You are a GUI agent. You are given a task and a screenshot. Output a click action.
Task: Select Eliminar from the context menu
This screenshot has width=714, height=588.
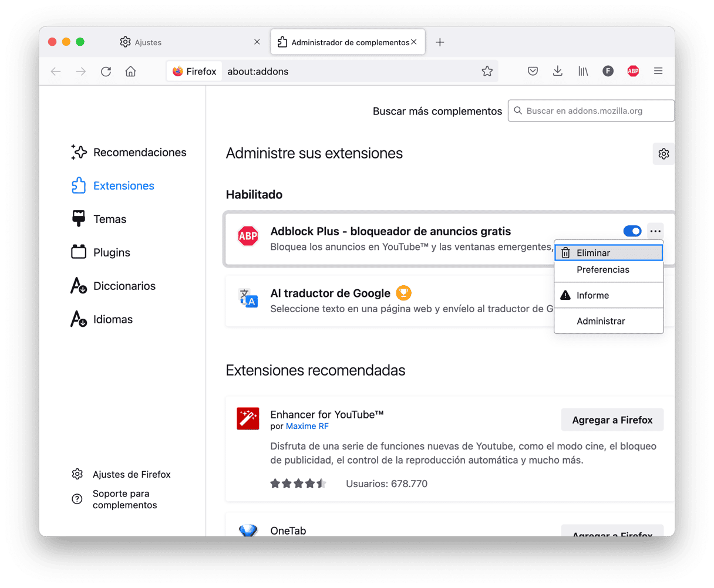609,253
